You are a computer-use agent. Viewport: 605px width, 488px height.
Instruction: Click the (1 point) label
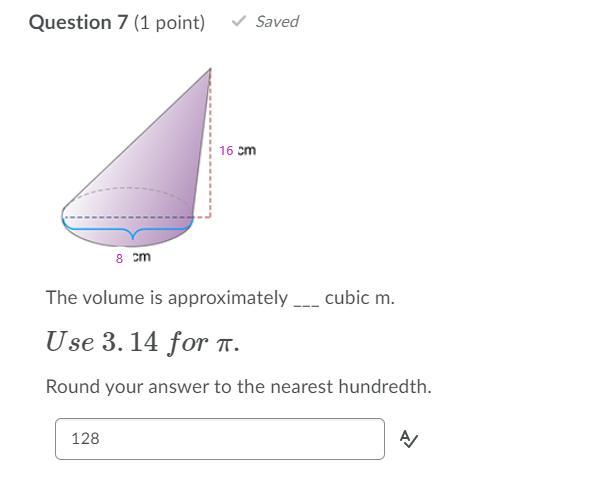point(169,22)
